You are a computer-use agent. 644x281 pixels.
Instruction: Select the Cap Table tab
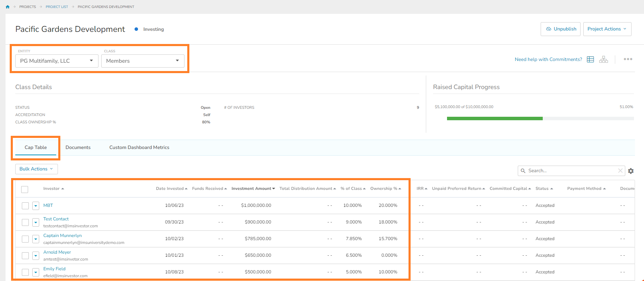coord(36,148)
